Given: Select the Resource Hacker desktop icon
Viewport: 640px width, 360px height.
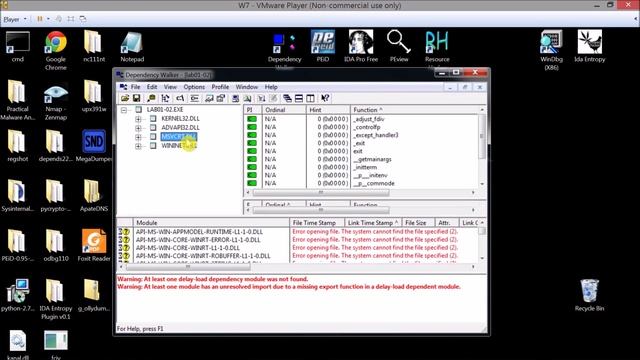Looking at the screenshot, I should click(x=437, y=46).
